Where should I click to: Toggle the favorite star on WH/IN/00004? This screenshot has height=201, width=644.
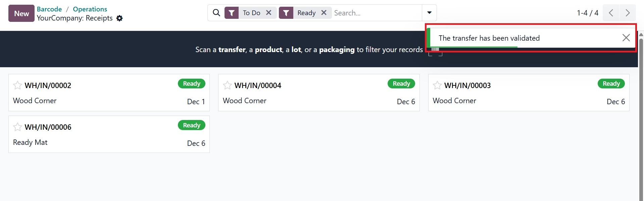[227, 85]
